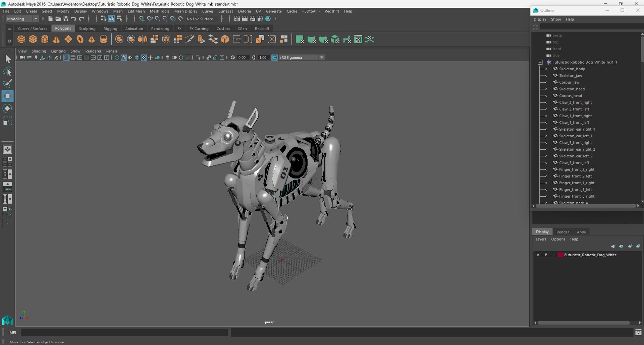Open the shelf options gear menu
The height and width of the screenshot is (345, 644).
(x=9, y=41)
